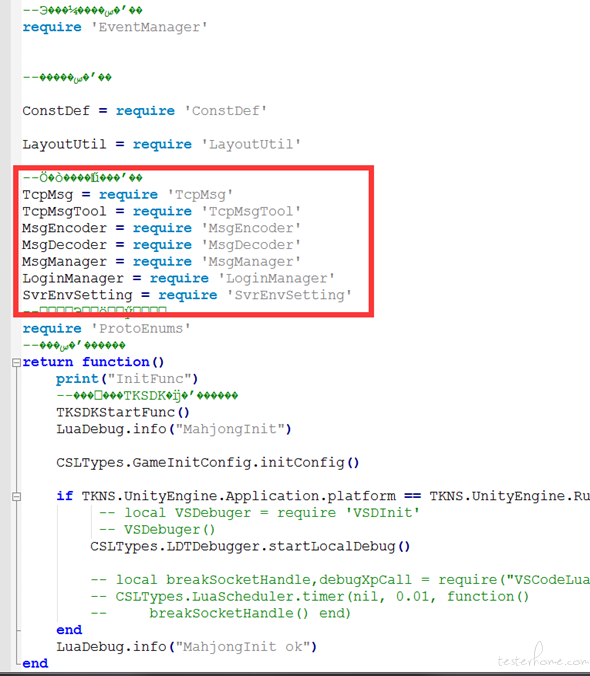
Task: Click the final 'end' closing the function
Action: pos(35,663)
